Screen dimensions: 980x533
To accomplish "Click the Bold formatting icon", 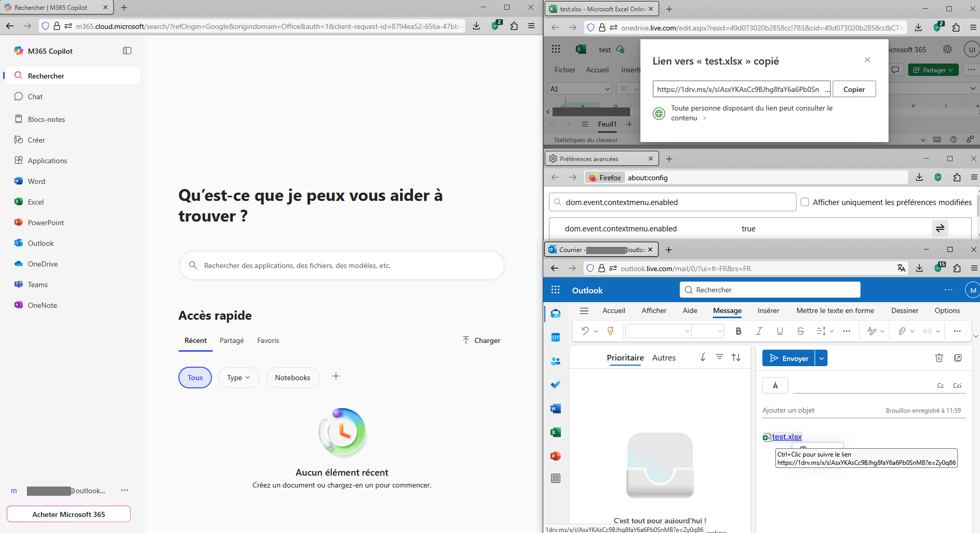I will [738, 331].
